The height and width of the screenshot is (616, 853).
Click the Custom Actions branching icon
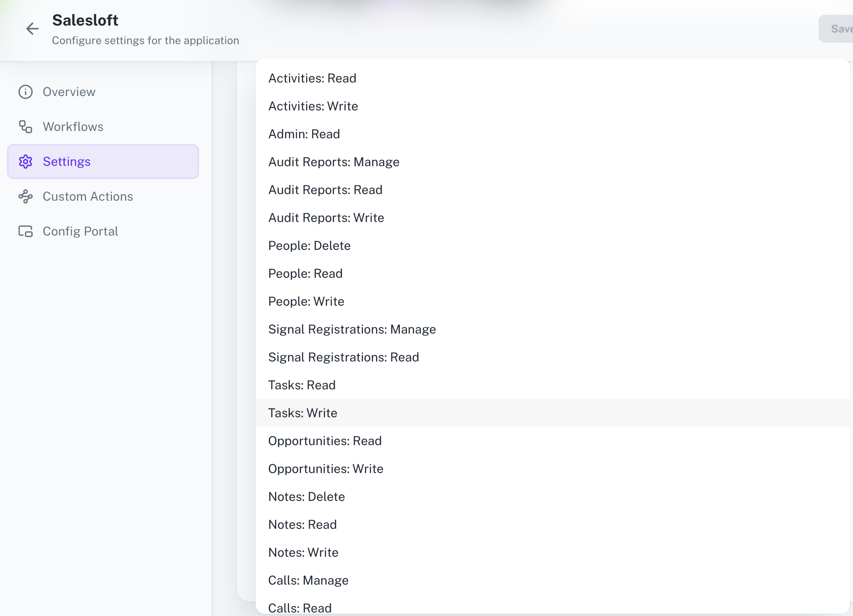click(x=25, y=196)
